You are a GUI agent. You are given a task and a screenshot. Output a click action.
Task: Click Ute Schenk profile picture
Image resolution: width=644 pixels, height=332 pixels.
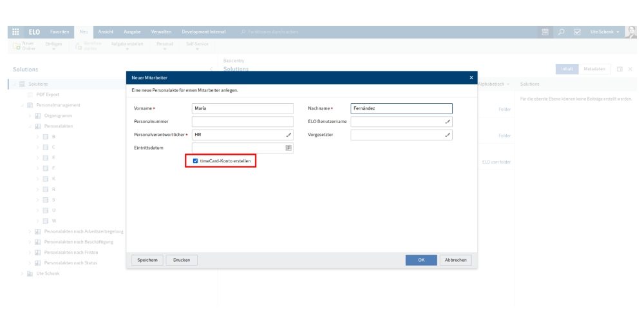pyautogui.click(x=630, y=32)
